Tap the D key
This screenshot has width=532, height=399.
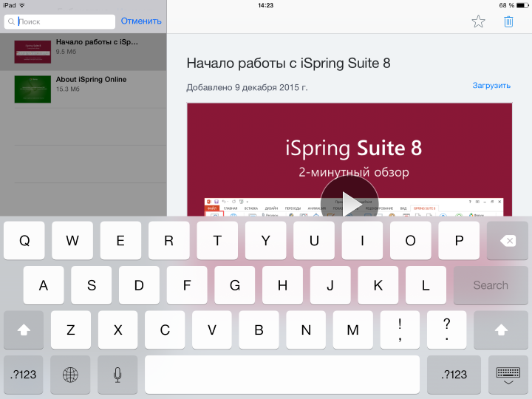[139, 285]
